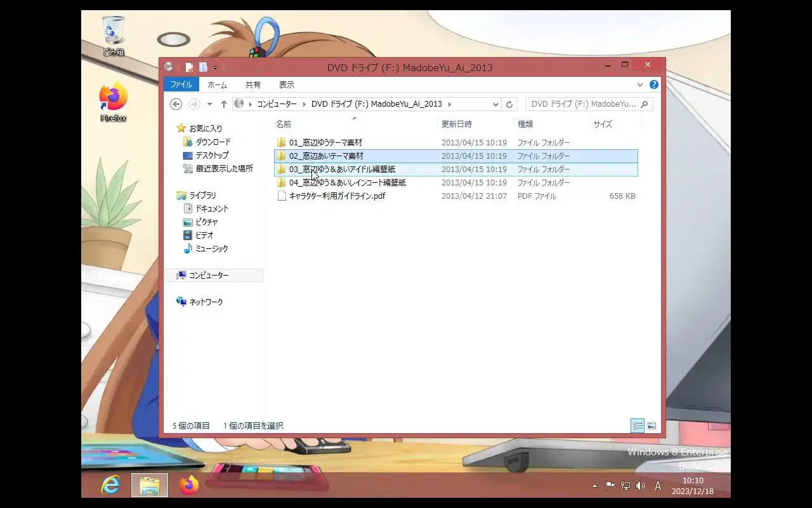
Task: Select コンピューター in navigation pane
Action: click(214, 276)
